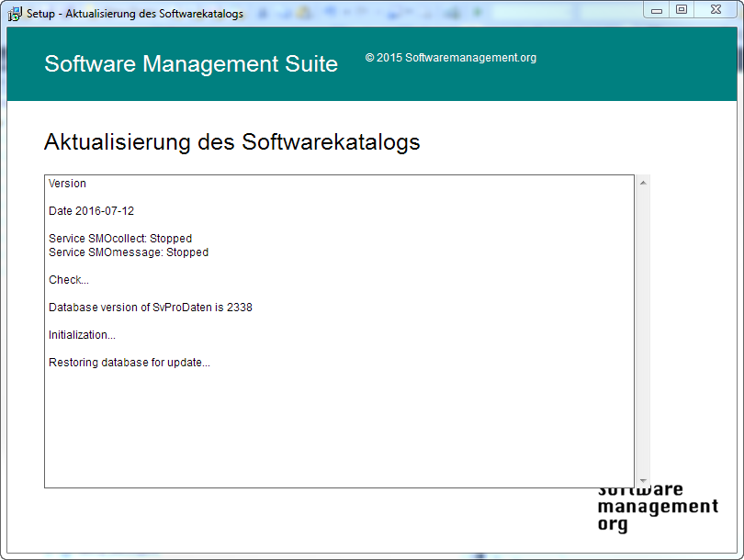This screenshot has height=560, width=744.
Task: Click the 'Aktualisierung des Softwarekatalogs' heading
Action: (231, 142)
